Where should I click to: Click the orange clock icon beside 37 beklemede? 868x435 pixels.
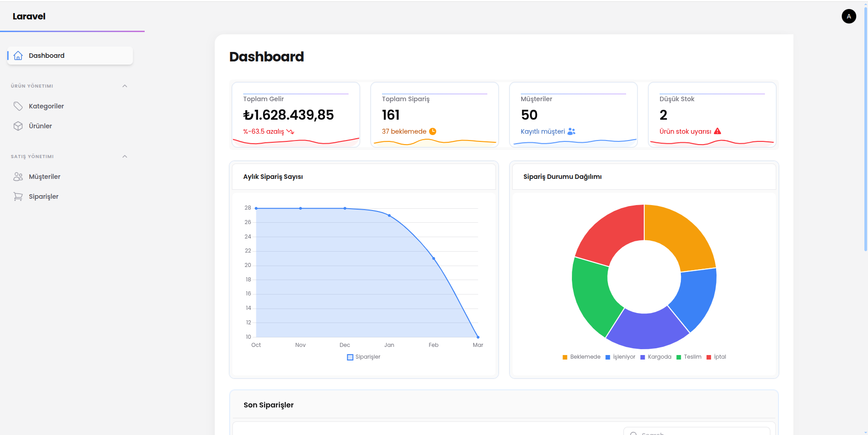433,131
